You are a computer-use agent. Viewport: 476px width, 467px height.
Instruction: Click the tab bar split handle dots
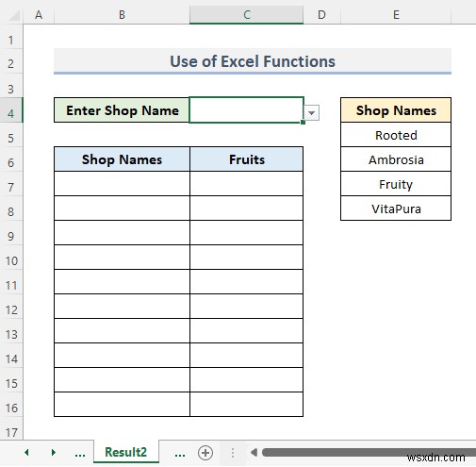pyautogui.click(x=233, y=453)
